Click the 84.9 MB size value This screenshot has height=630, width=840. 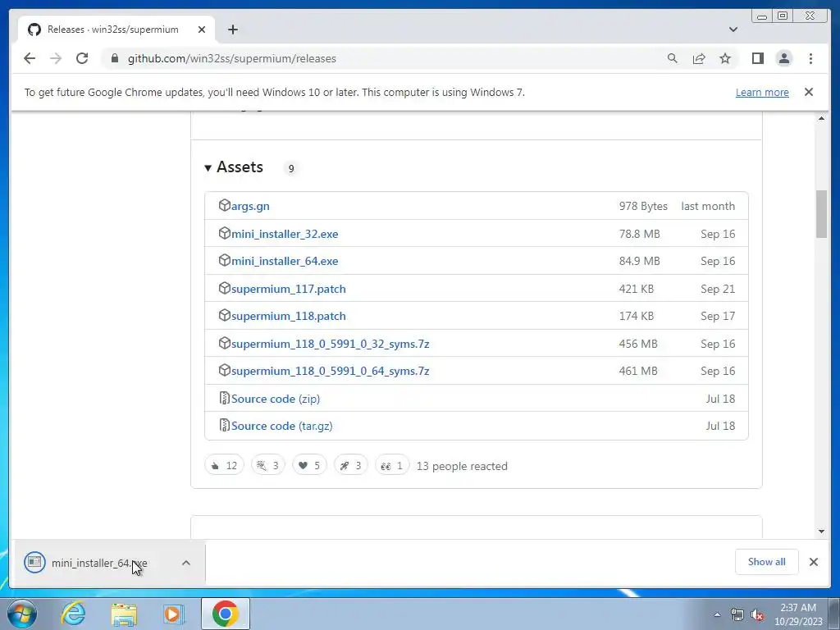click(x=639, y=262)
